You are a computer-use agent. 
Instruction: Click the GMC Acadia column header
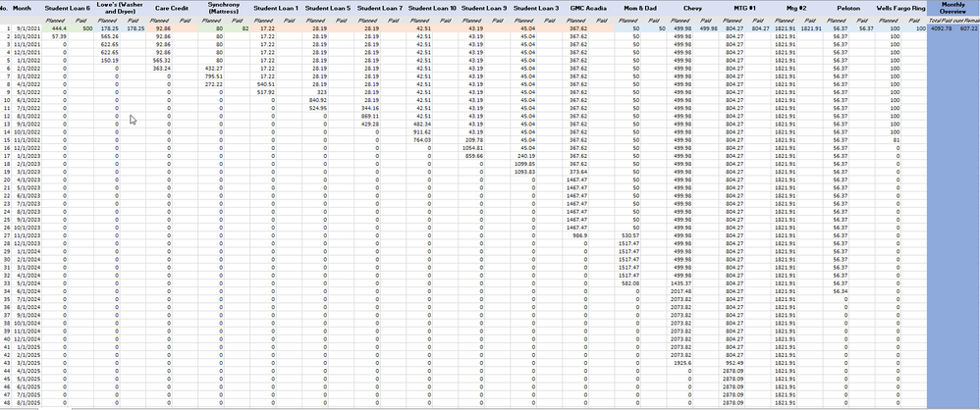(x=588, y=9)
